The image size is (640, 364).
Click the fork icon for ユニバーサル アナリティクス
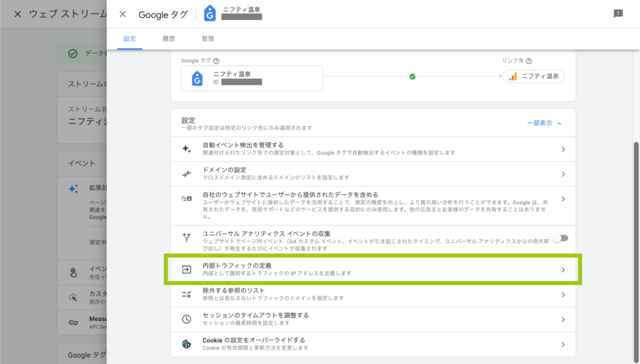186,237
